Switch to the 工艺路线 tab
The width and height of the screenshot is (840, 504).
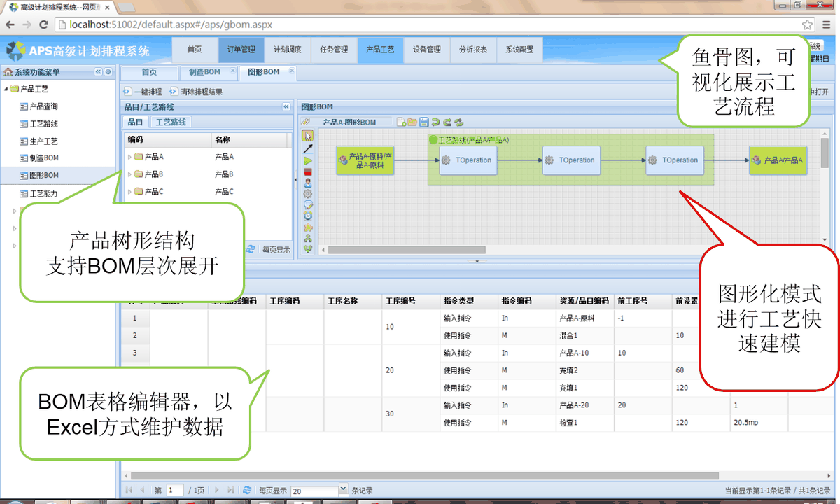[171, 122]
